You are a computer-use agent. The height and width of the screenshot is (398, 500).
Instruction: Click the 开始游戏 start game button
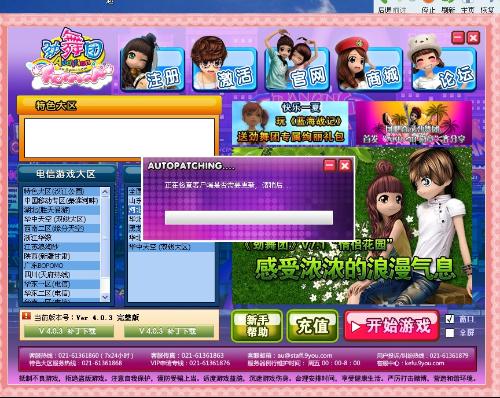(x=392, y=326)
